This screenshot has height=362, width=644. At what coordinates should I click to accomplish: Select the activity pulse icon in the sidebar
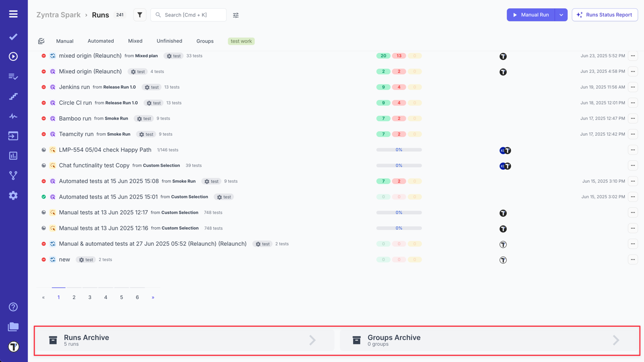[13, 116]
